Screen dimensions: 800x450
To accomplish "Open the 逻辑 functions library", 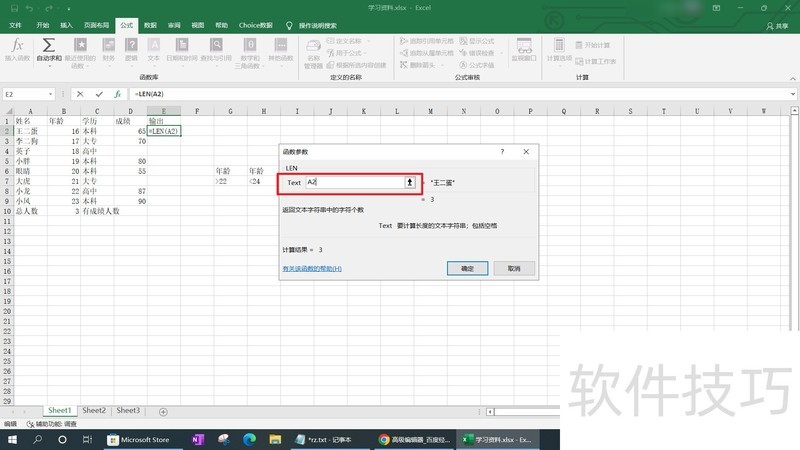I will 131,49.
